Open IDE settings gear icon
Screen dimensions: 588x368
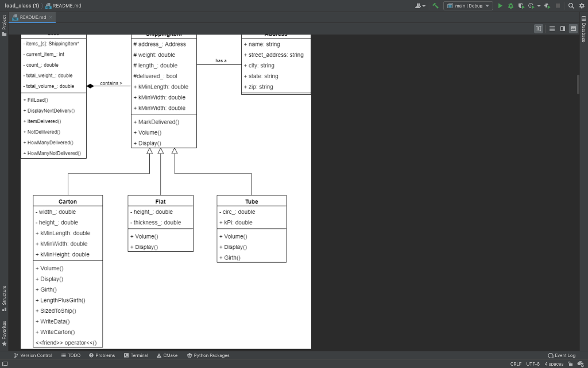582,6
